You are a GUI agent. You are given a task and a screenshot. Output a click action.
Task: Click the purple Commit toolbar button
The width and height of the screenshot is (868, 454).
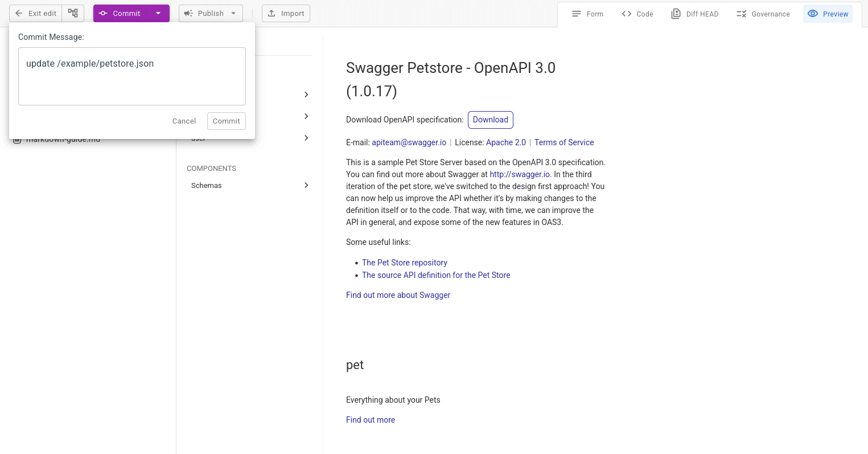(x=120, y=13)
